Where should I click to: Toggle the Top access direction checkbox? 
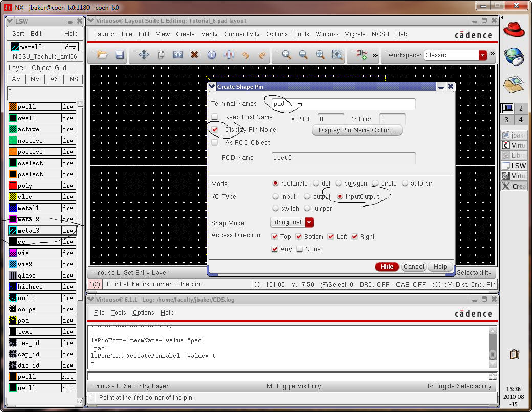[275, 236]
